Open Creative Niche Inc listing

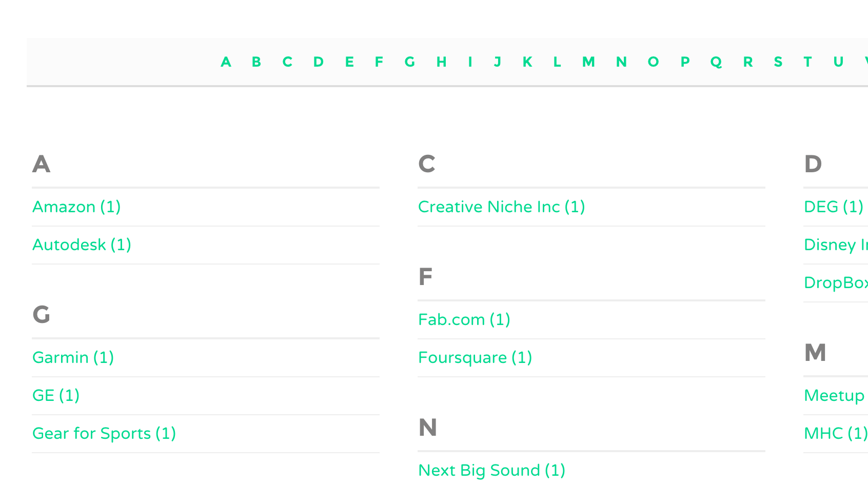[501, 207]
